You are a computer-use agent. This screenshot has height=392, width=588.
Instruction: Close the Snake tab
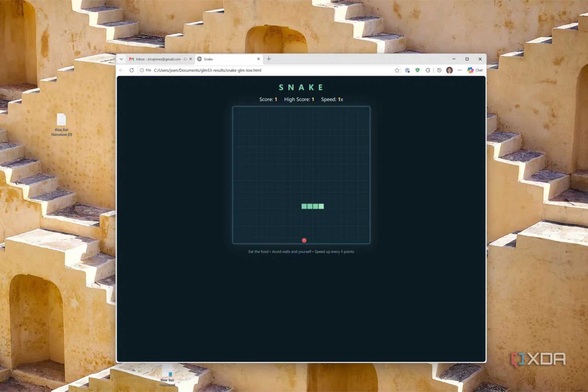click(x=258, y=59)
